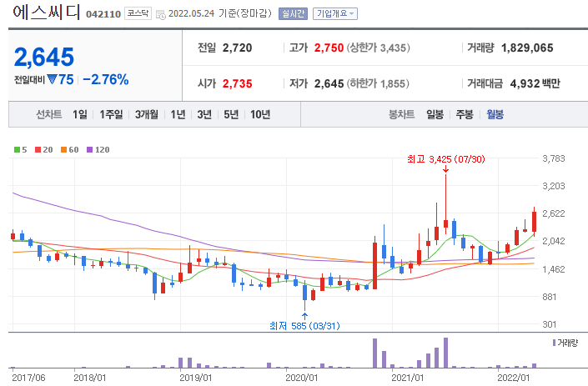Click the 거래량 volume legend label
The image size is (588, 386).
click(x=565, y=343)
